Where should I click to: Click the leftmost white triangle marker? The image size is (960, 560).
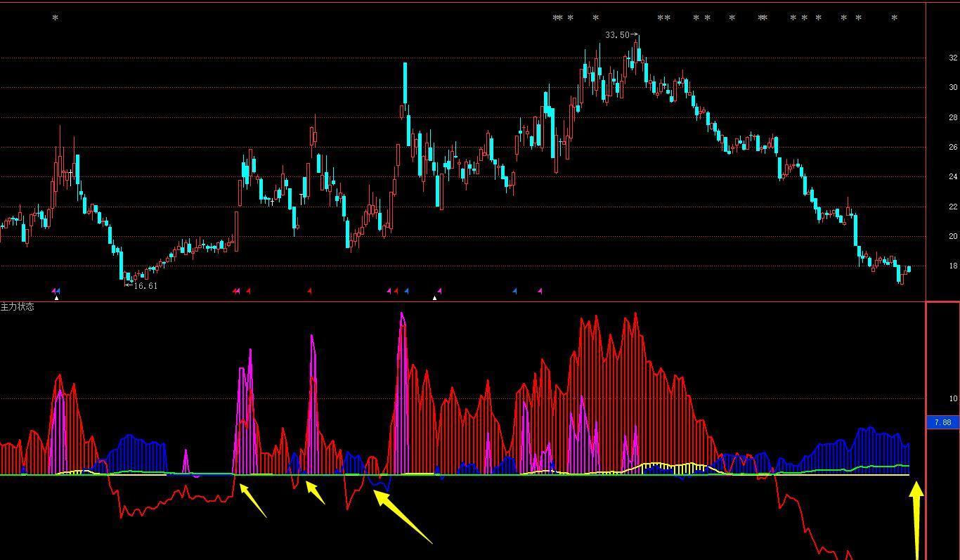click(x=56, y=298)
